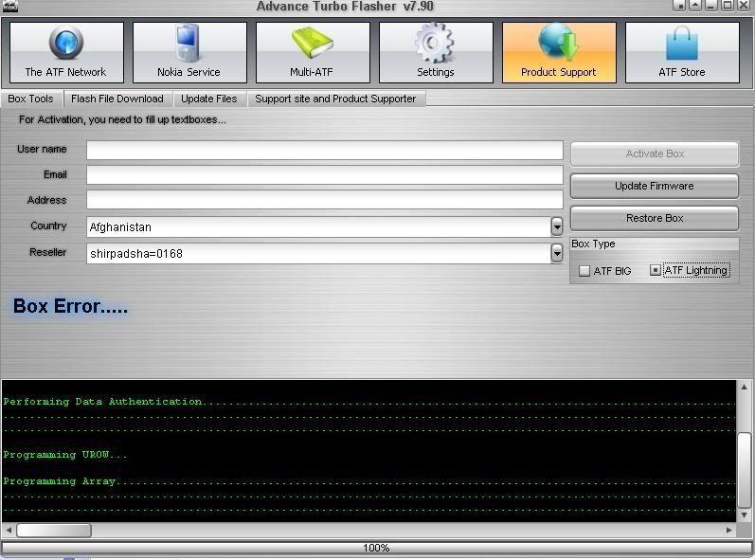Screen dimensions: 755x560
Task: Click into the Email field
Action: (325, 174)
